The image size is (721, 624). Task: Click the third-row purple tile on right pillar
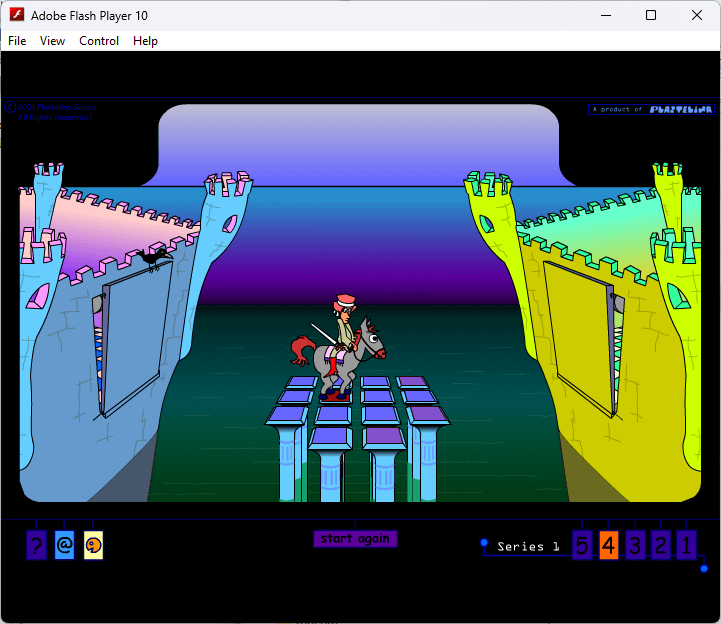(x=428, y=415)
